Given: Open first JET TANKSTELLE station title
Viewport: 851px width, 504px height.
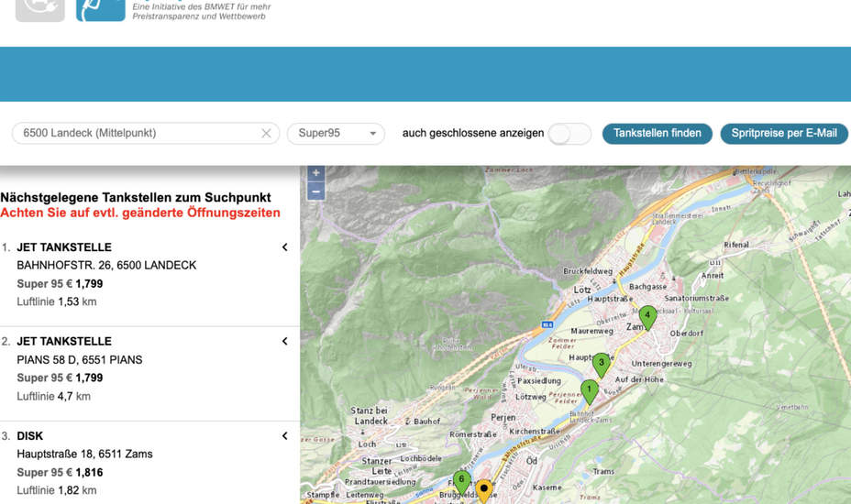Looking at the screenshot, I should pyautogui.click(x=64, y=247).
